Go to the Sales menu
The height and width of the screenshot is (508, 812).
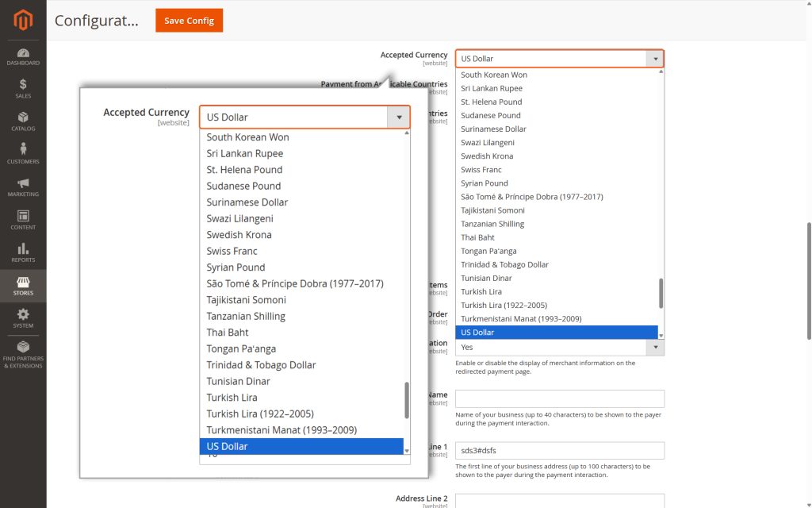[x=23, y=89]
